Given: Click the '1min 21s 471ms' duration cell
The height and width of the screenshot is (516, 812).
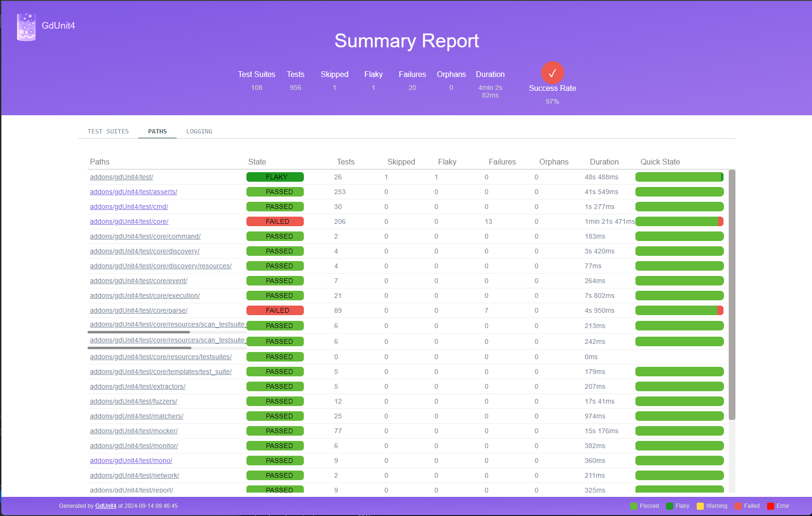Looking at the screenshot, I should pyautogui.click(x=610, y=221).
